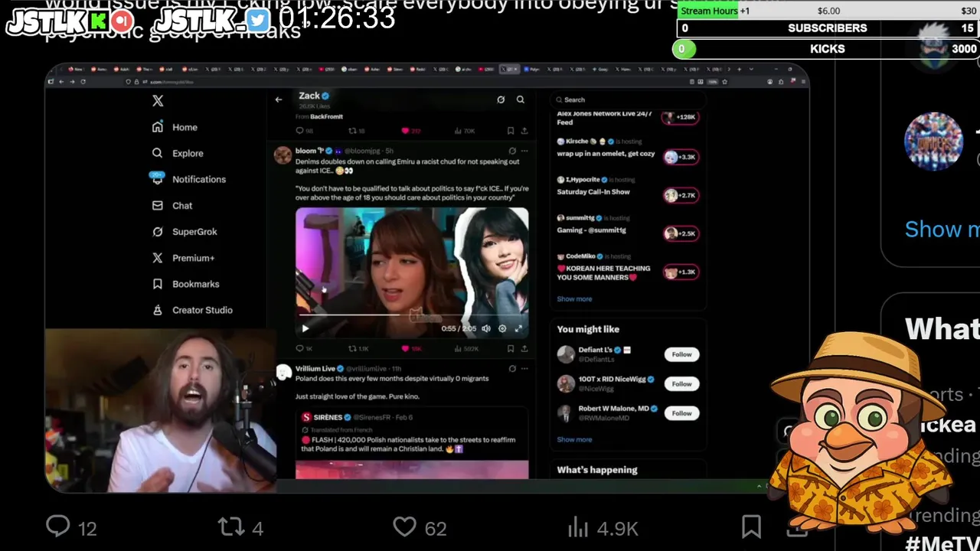Click the Creator Studio icon
Screen dimensions: 980x551
(x=158, y=310)
